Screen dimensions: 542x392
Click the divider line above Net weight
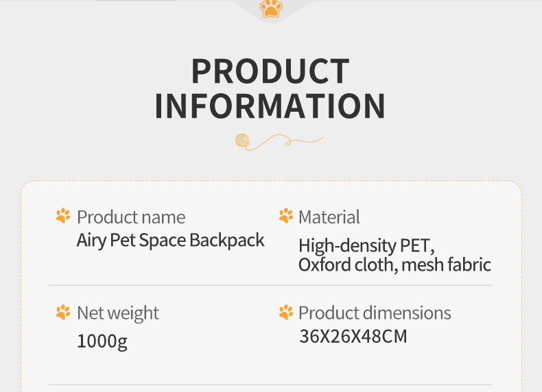[270, 285]
